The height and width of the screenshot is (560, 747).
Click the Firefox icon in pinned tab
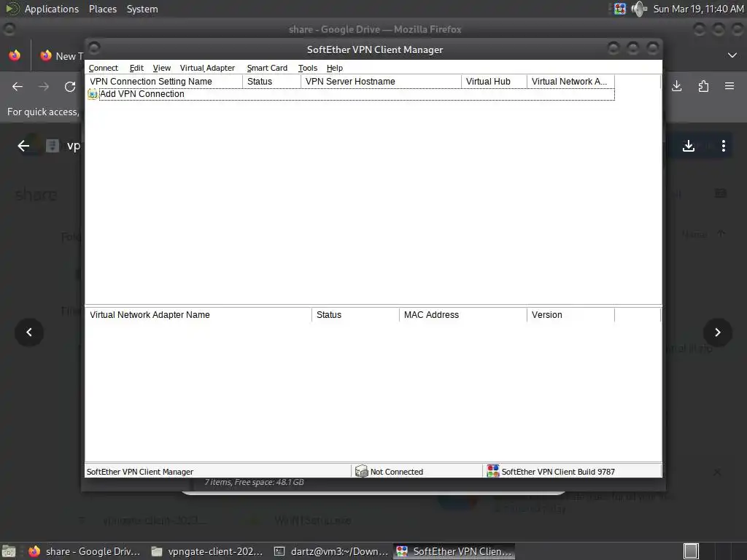pos(15,55)
